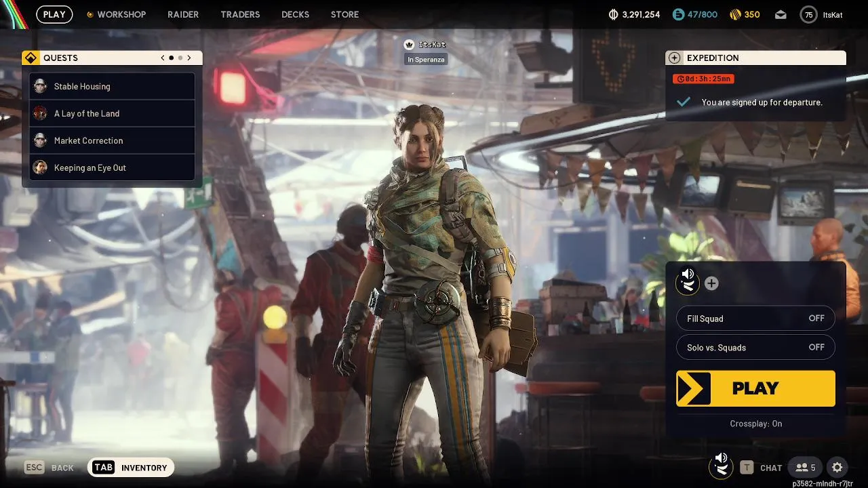The image size is (868, 488).
Task: Click the crown icon above ItsKat nameplate
Action: tap(409, 44)
